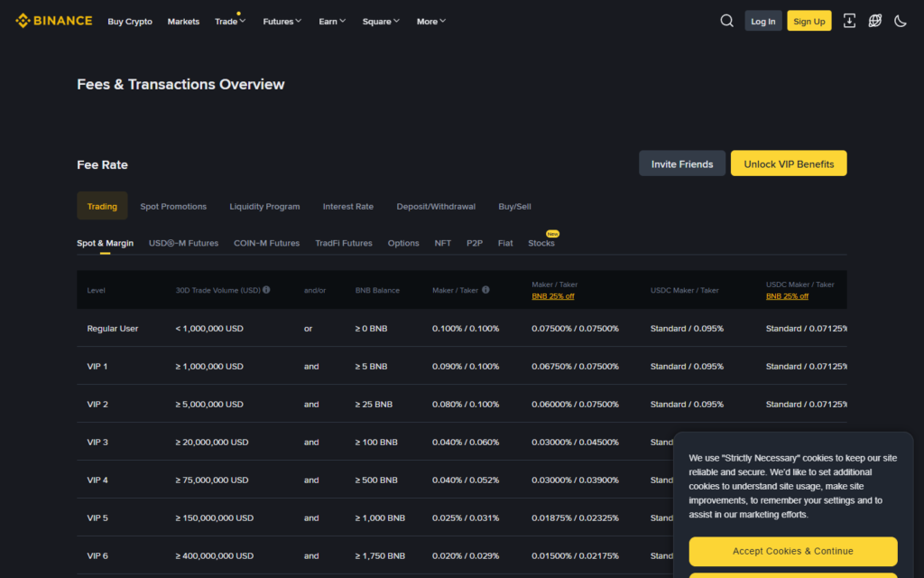Click the Sign Up button
The height and width of the screenshot is (578, 924).
click(809, 22)
